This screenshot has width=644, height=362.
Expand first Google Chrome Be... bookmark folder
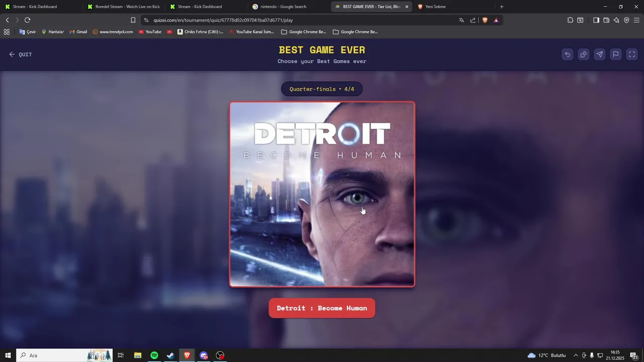(304, 32)
